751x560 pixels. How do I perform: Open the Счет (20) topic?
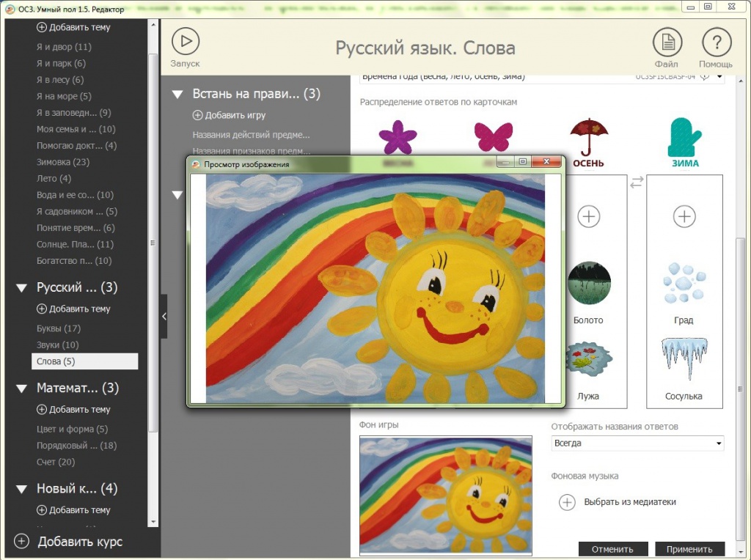[x=56, y=462]
